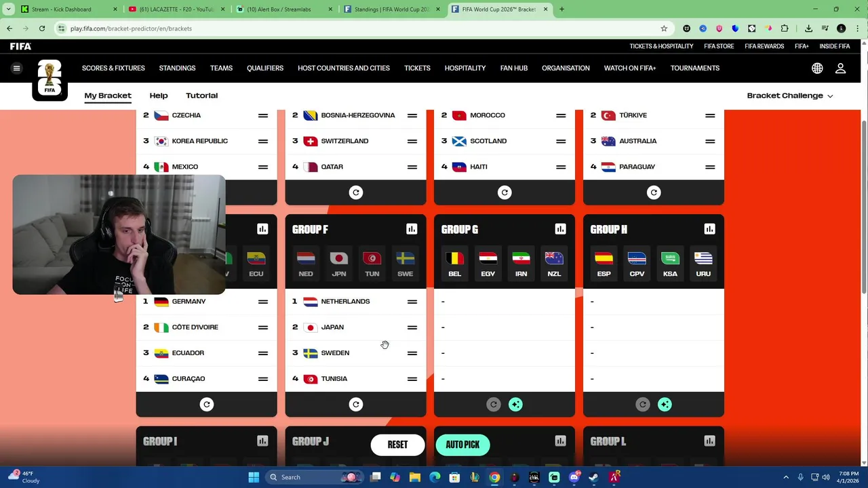Select Sweden SWE flag in Group F
The image size is (868, 488).
click(405, 264)
